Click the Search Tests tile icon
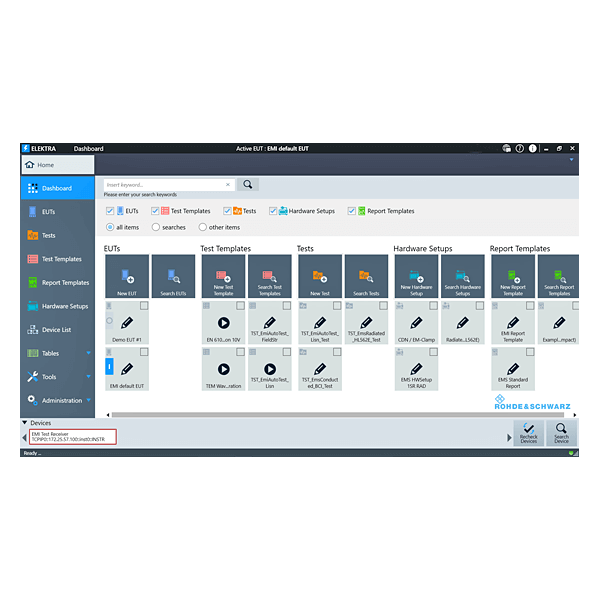This screenshot has width=600, height=600. (x=366, y=275)
